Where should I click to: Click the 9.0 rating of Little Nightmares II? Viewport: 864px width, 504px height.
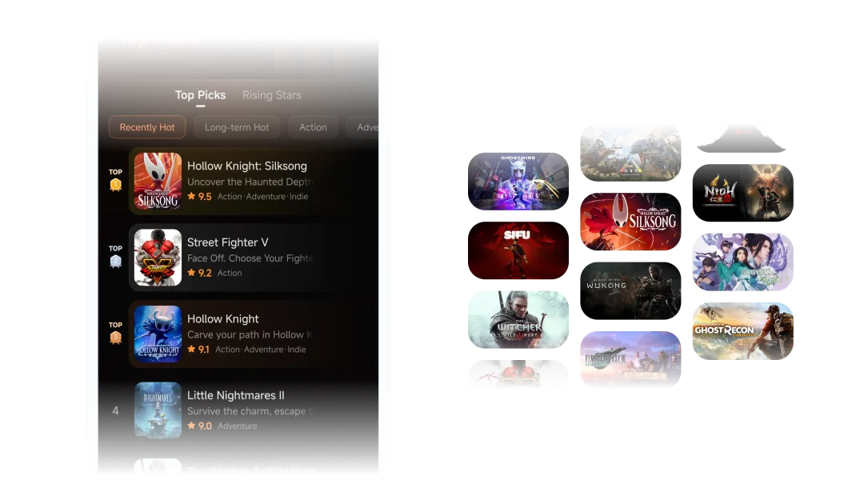click(199, 426)
